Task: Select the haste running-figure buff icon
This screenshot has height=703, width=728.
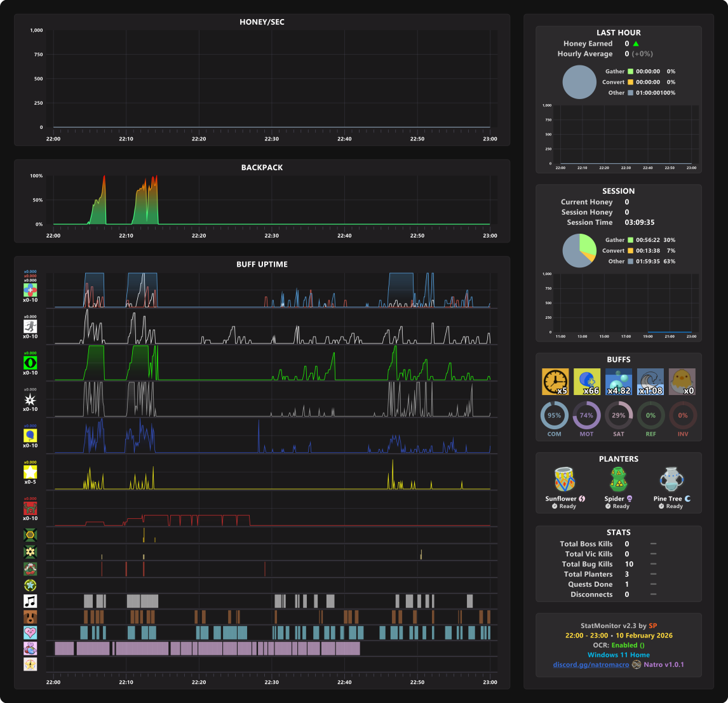Action: coord(30,326)
